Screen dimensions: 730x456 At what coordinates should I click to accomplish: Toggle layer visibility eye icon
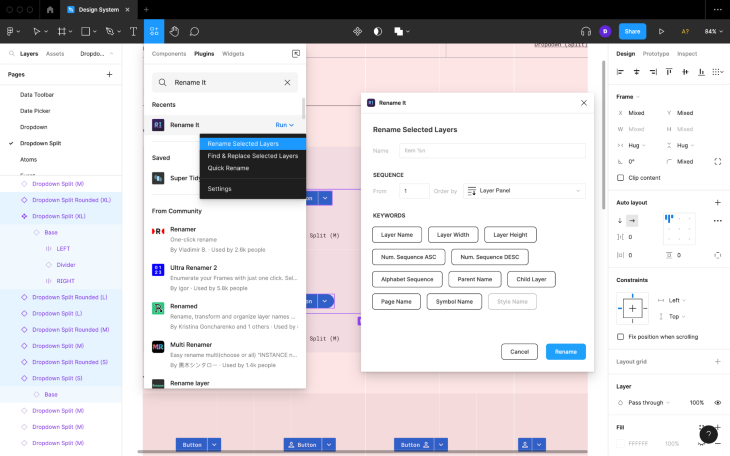(717, 402)
